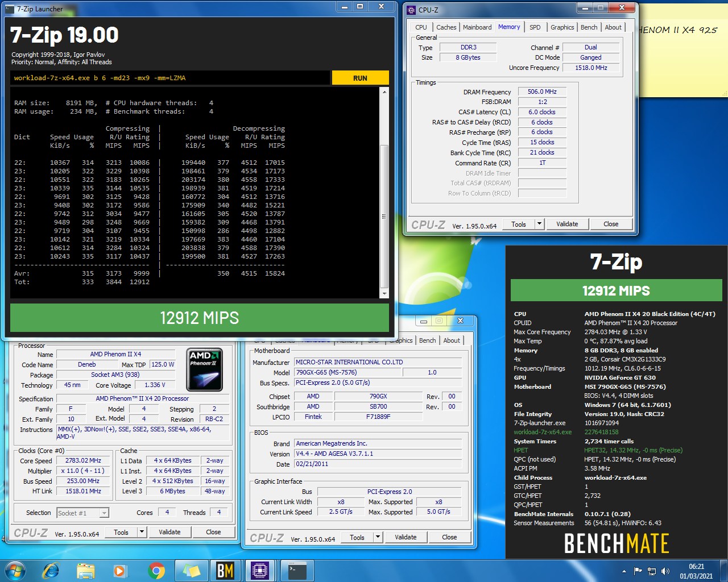Open the Tools dropdown arrow in the CPU-Z motherboard window
The width and height of the screenshot is (728, 582).
[x=378, y=537]
